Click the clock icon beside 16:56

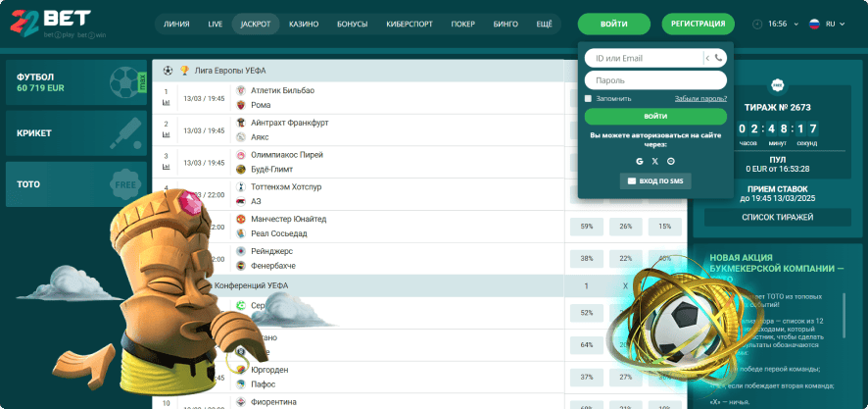[x=757, y=25]
